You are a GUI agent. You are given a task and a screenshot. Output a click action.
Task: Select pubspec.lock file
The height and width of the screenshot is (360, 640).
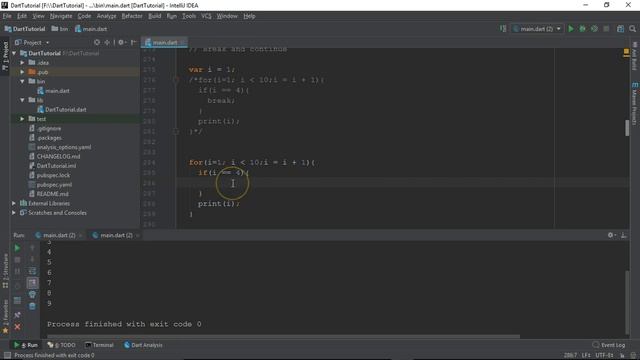[x=49, y=175]
